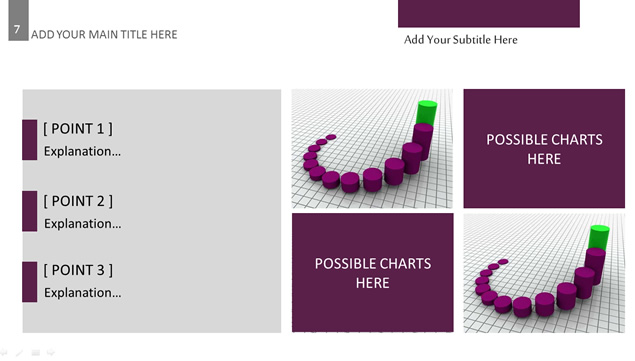The width and height of the screenshot is (635, 361).
Task: Select the [ POINT 2 ] heading
Action: point(78,201)
